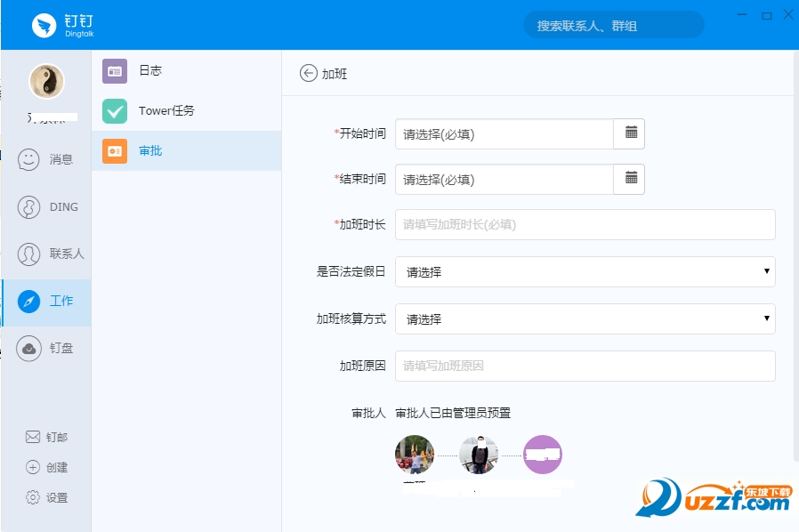
Task: Expand the 是否法定假日 dropdown
Action: tap(585, 271)
